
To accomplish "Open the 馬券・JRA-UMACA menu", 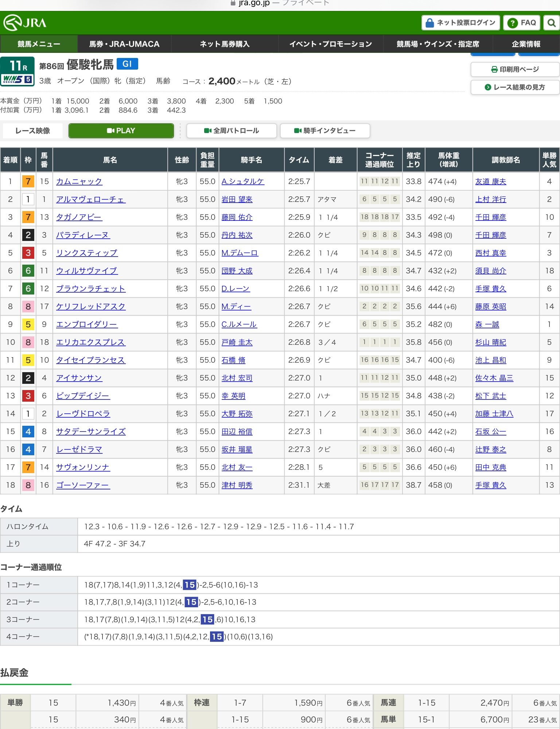I will pyautogui.click(x=124, y=44).
